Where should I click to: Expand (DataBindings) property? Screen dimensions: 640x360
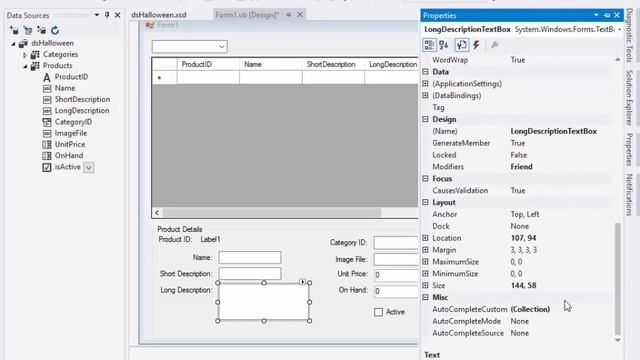pyautogui.click(x=425, y=95)
